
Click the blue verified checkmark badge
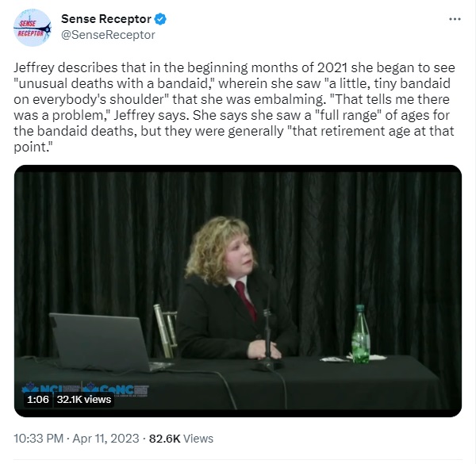(x=160, y=19)
